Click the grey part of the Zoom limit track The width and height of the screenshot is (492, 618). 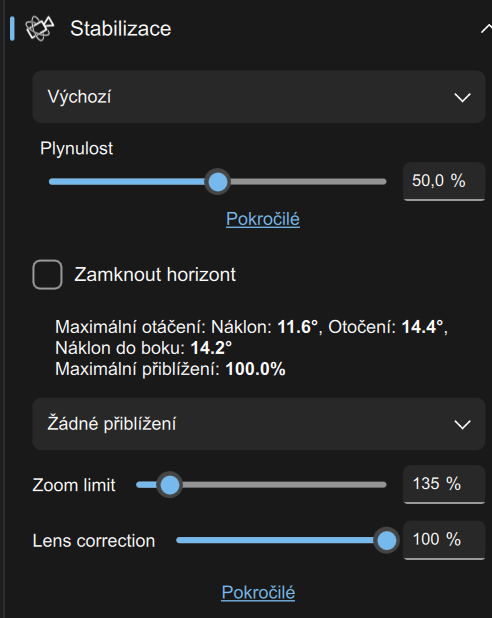click(x=284, y=485)
